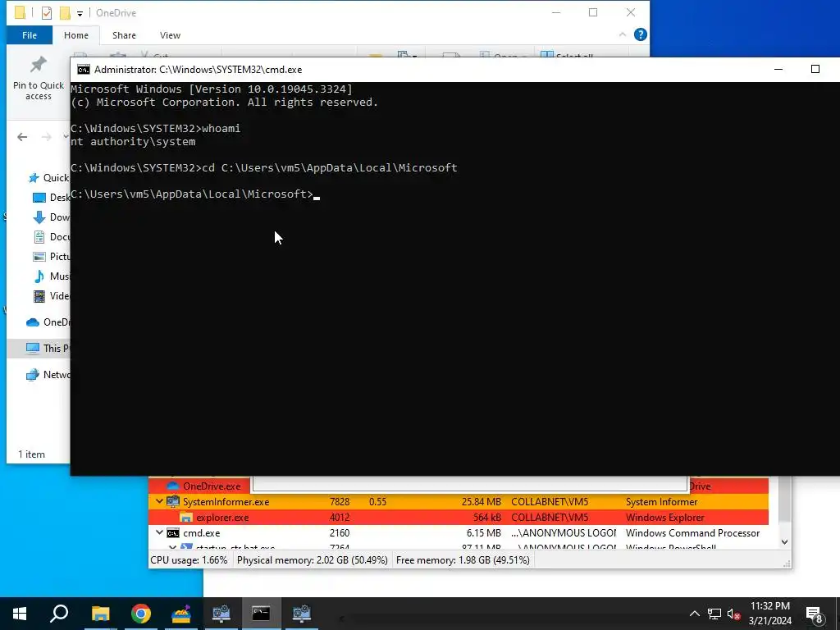Click CPU usage status bar entry
840x630 pixels.
(189, 559)
